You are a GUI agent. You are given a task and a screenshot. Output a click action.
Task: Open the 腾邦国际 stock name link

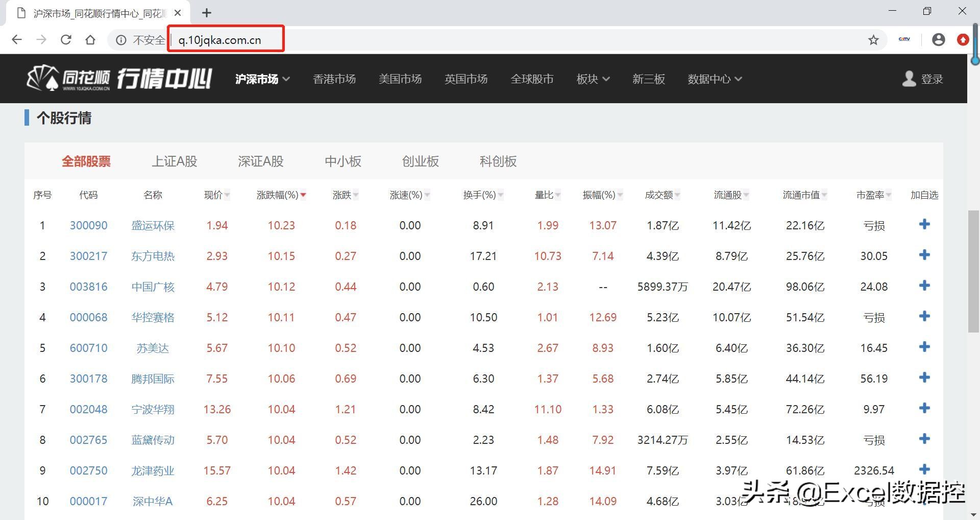coord(153,379)
